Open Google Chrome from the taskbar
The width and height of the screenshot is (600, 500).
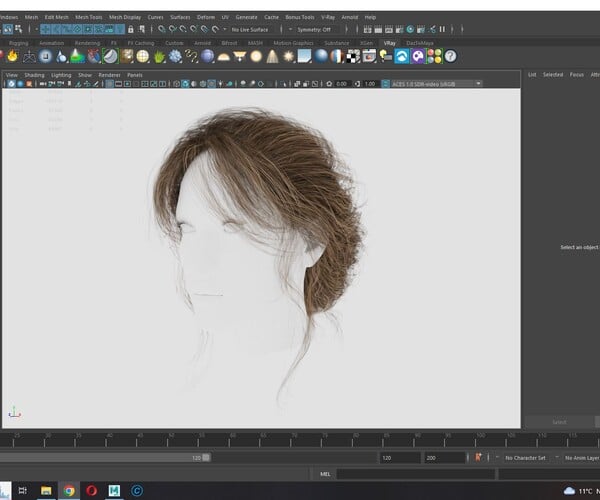[x=69, y=490]
